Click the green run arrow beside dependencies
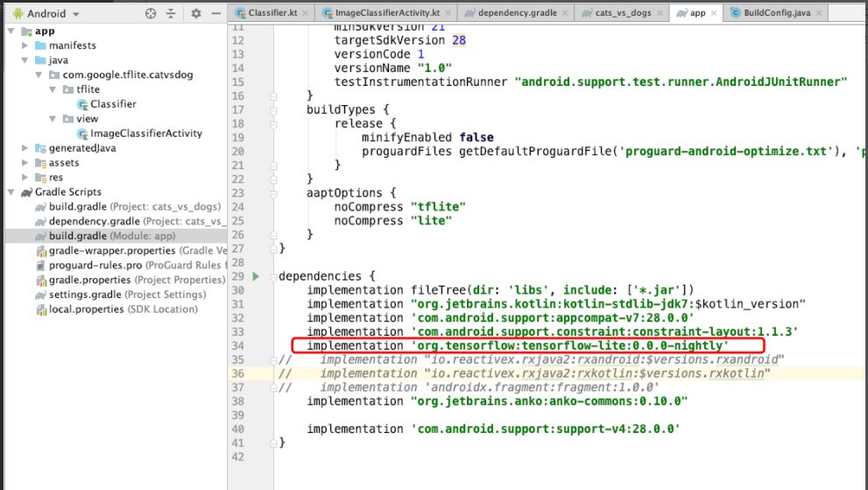The height and width of the screenshot is (490, 868). pyautogui.click(x=256, y=276)
